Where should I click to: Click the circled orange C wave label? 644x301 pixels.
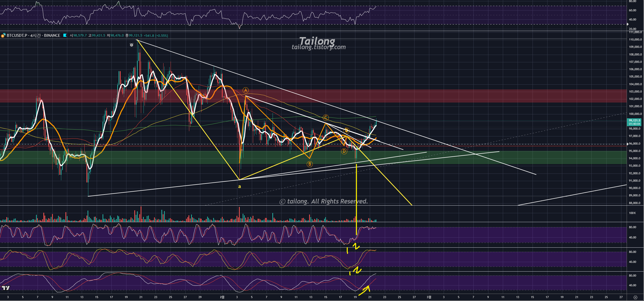(326, 118)
